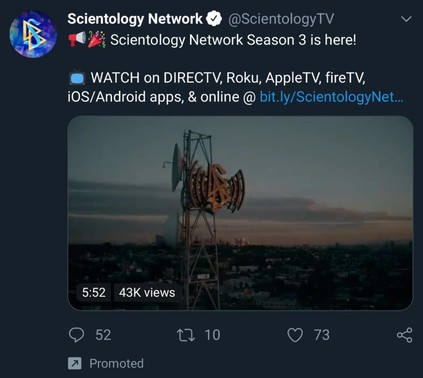
Task: Open the bit.ly/ScientologyNet link
Action: tap(331, 97)
